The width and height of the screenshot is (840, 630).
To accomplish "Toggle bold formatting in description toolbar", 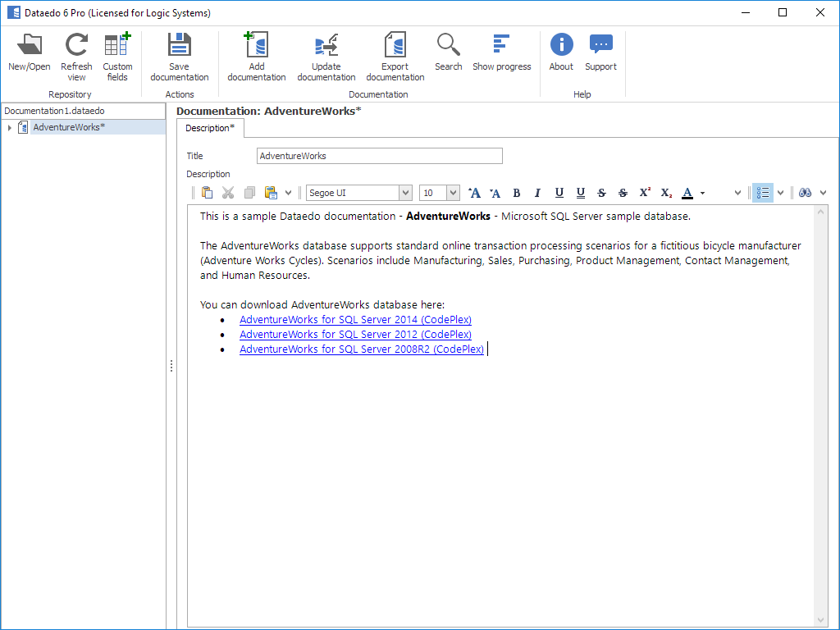I will 517,193.
